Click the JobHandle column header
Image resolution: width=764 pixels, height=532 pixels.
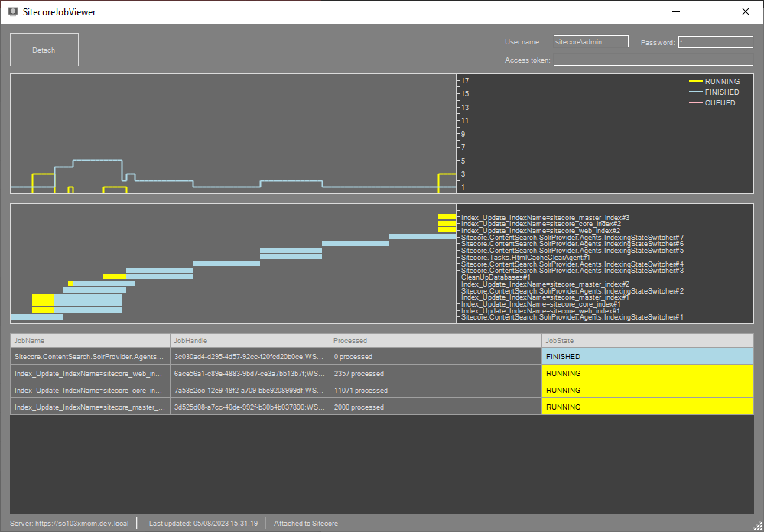tap(249, 340)
